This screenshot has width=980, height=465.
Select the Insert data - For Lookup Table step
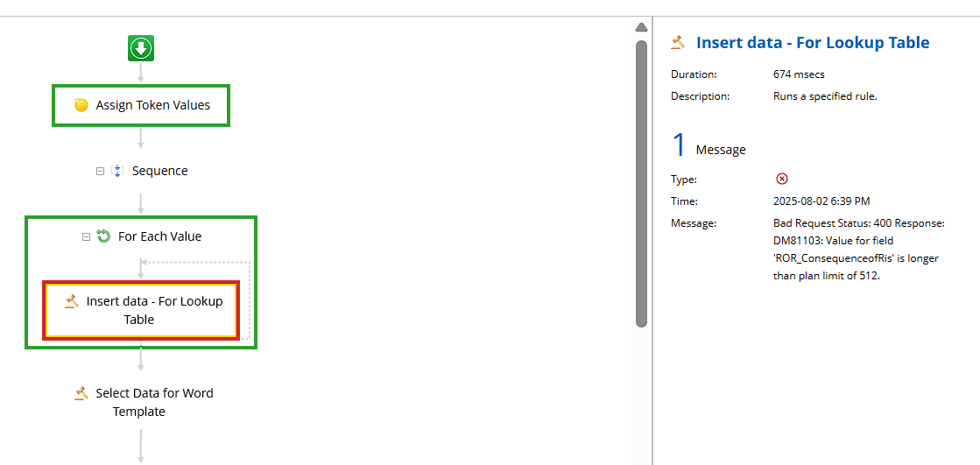point(141,311)
